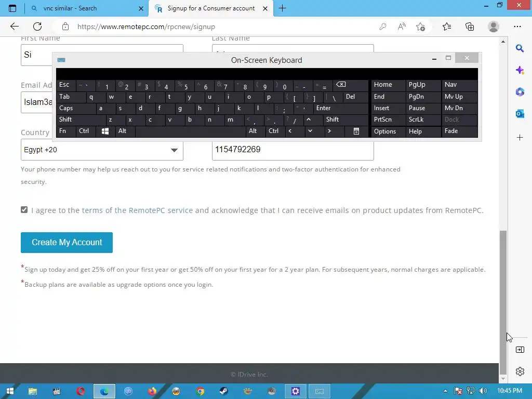Click the Enter key on keyboard
This screenshot has width=532, height=399.
pos(341,108)
